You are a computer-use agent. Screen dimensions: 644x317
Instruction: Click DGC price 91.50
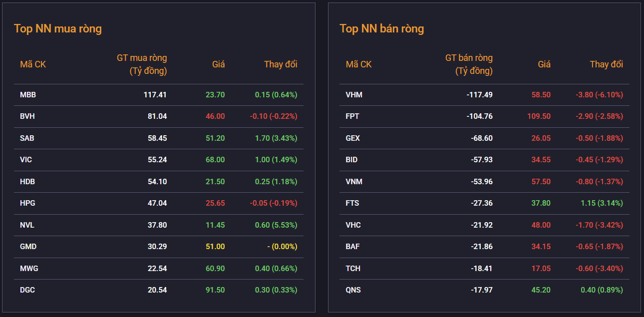(x=215, y=290)
